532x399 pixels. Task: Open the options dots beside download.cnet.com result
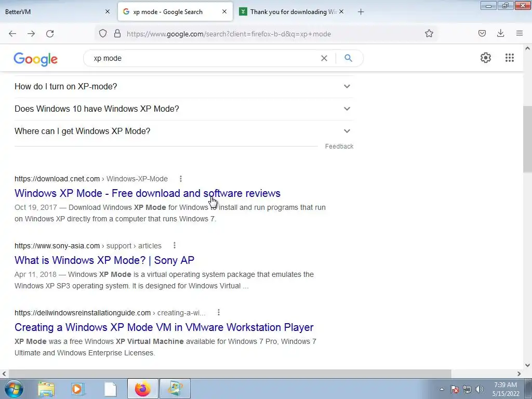pos(180,179)
